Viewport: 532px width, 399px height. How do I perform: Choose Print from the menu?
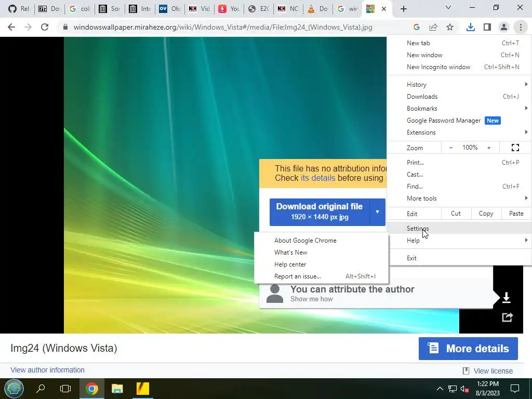pos(459,163)
